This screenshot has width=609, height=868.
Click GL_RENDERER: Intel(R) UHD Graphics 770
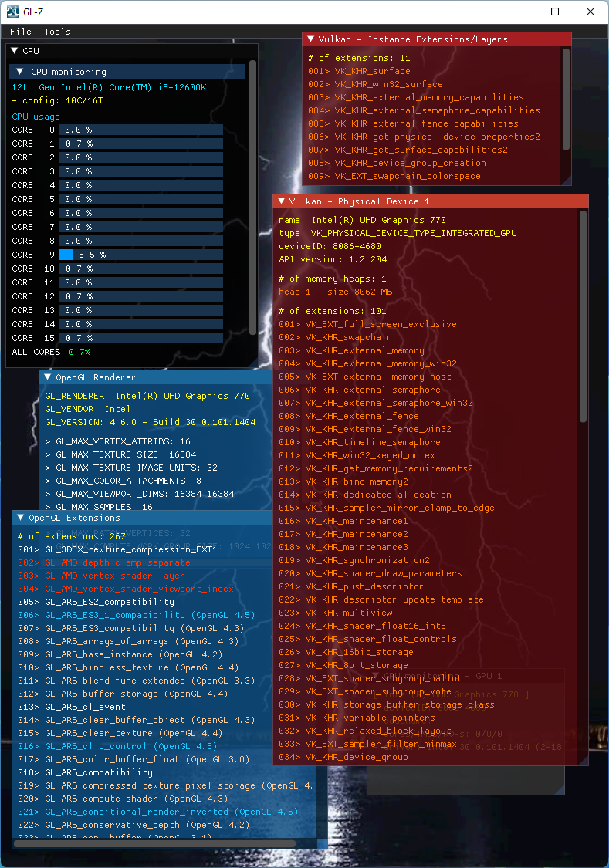click(x=147, y=396)
